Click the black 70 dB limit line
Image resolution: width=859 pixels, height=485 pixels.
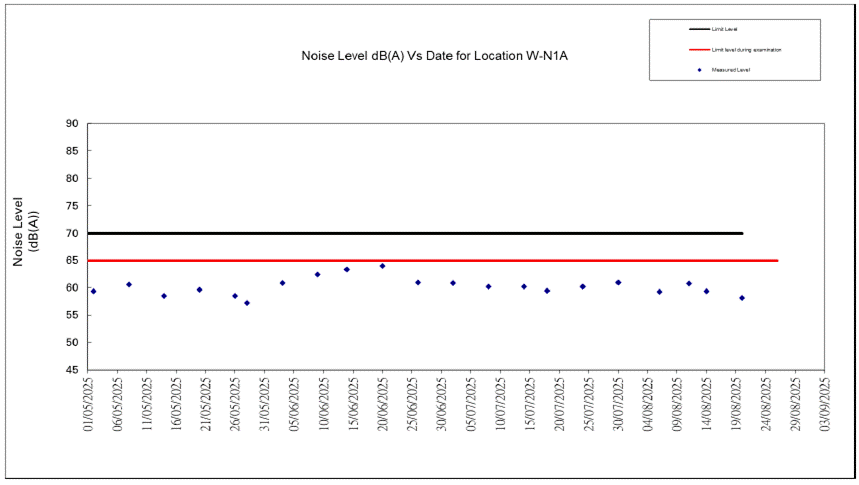tap(400, 233)
